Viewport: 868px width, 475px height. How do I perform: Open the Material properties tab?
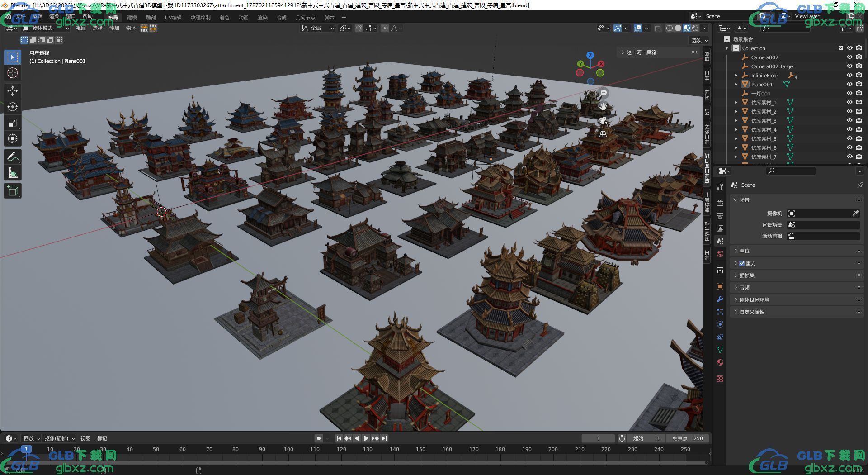tap(720, 362)
